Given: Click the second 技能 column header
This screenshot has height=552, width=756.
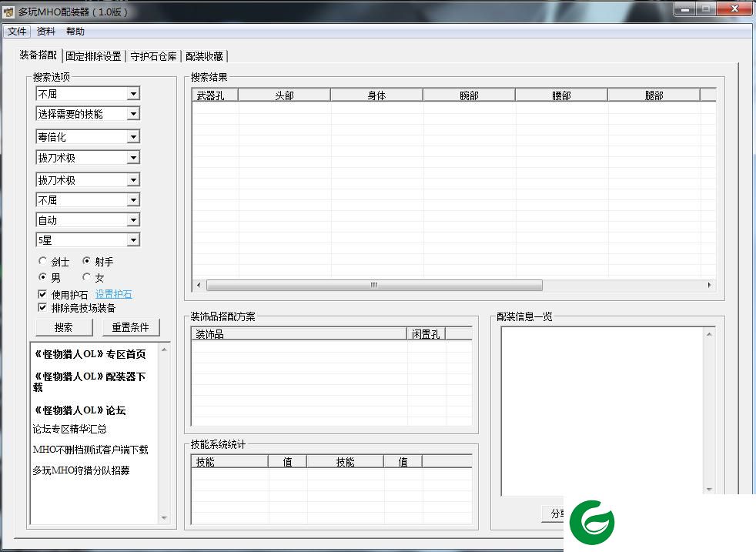Looking at the screenshot, I should [345, 461].
